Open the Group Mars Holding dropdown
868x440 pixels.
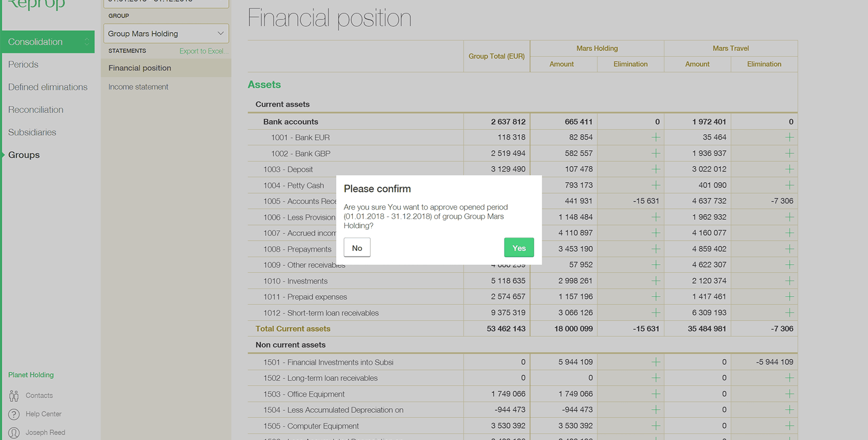[x=166, y=34]
